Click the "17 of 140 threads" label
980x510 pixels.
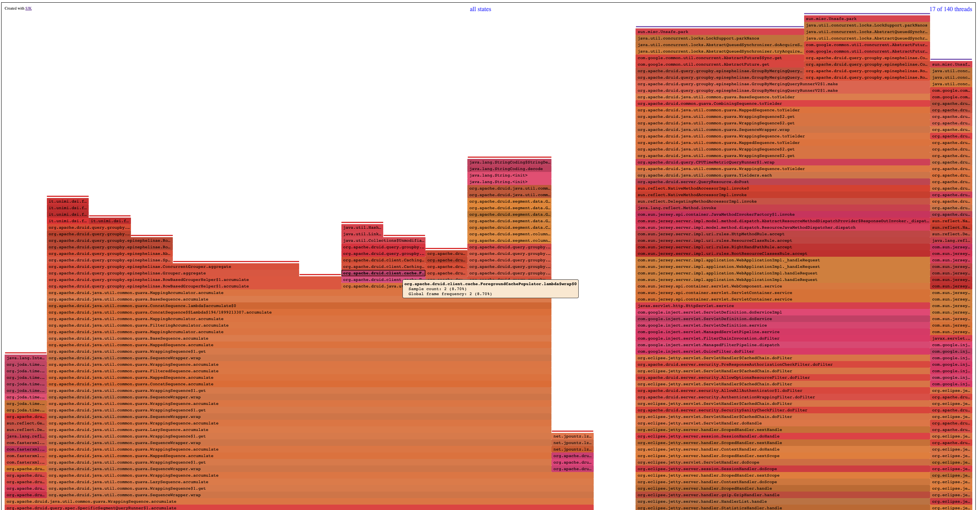tap(952, 8)
